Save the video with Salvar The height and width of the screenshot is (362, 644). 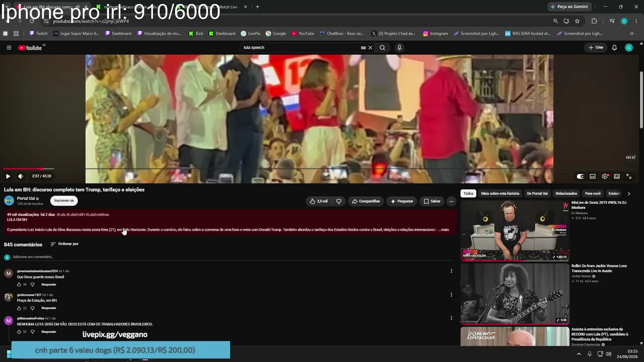click(x=432, y=201)
